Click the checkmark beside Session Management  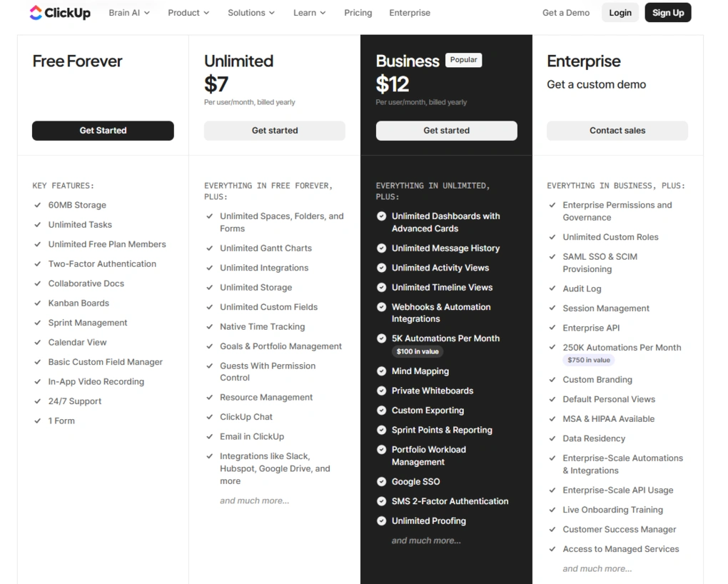pos(552,308)
